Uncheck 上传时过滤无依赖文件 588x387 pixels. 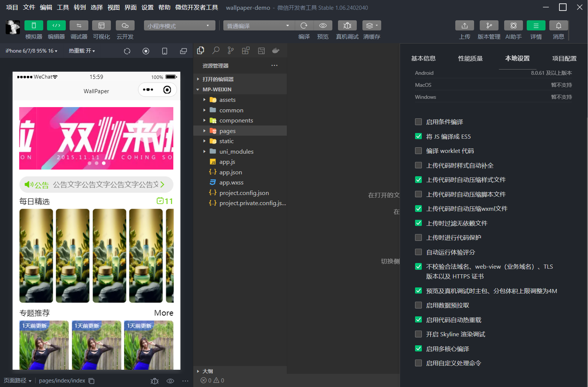[418, 223]
